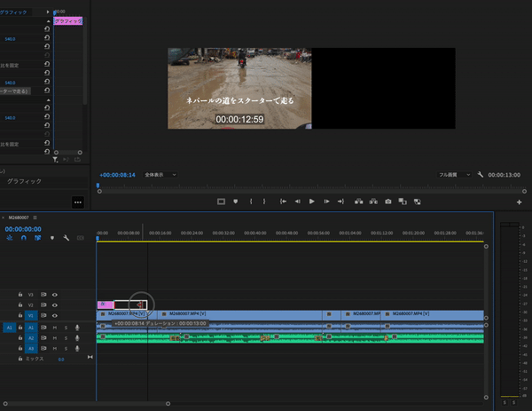Viewport: 532px width, 411px height.
Task: Toggle safe margins in program monitor
Action: 221,202
